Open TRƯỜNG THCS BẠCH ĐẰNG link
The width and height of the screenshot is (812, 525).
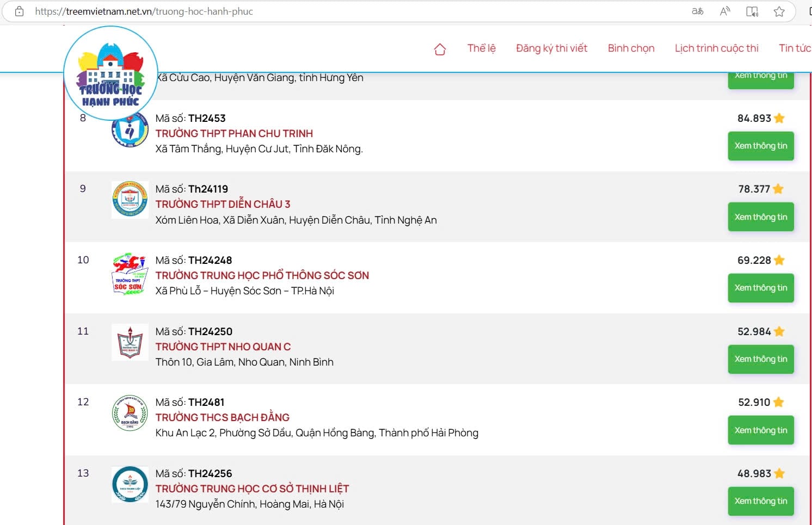[x=222, y=417]
